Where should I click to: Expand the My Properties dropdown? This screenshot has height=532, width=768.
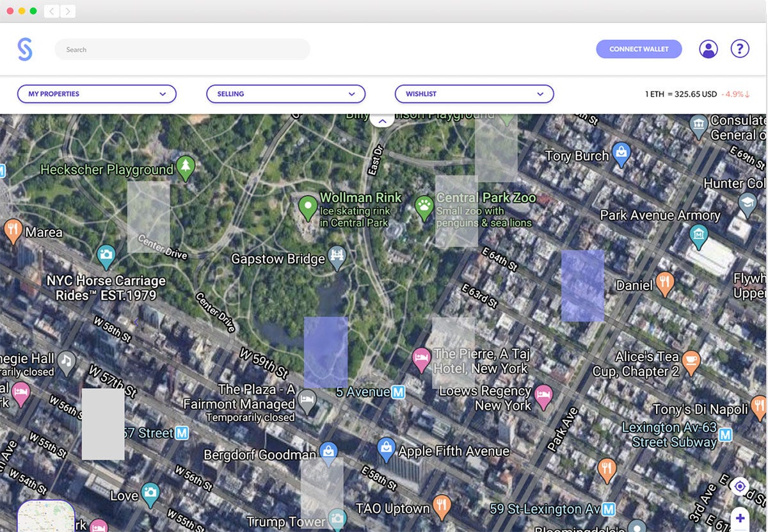tap(97, 94)
